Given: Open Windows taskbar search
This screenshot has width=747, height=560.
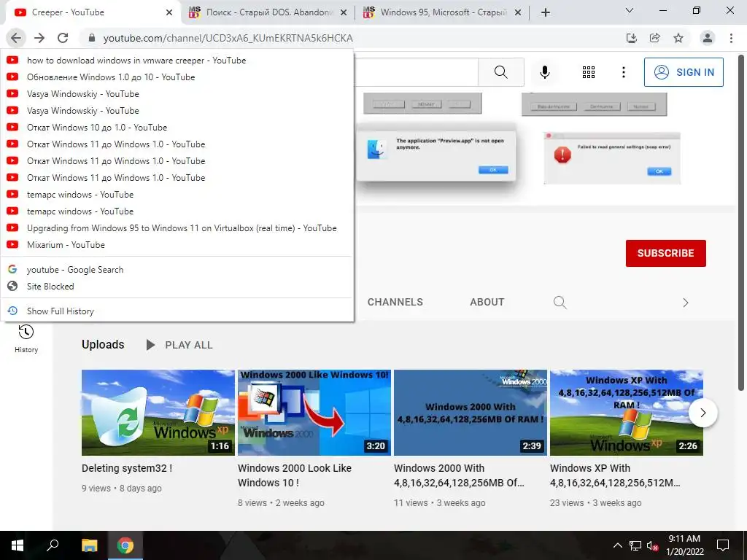Looking at the screenshot, I should [x=53, y=545].
